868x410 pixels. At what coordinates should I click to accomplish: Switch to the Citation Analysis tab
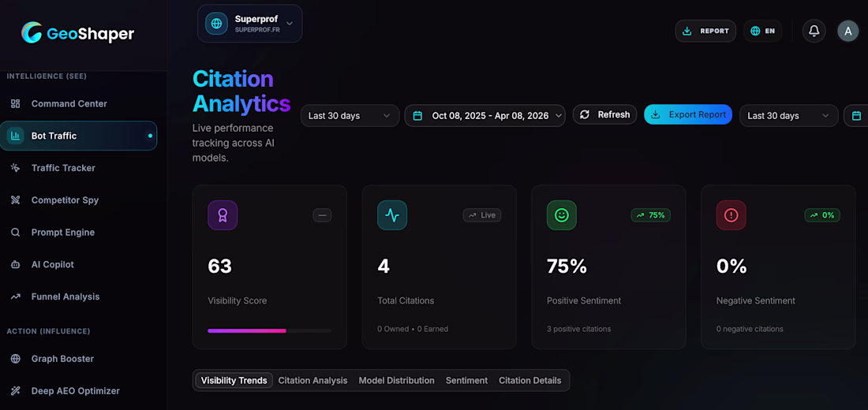click(312, 380)
